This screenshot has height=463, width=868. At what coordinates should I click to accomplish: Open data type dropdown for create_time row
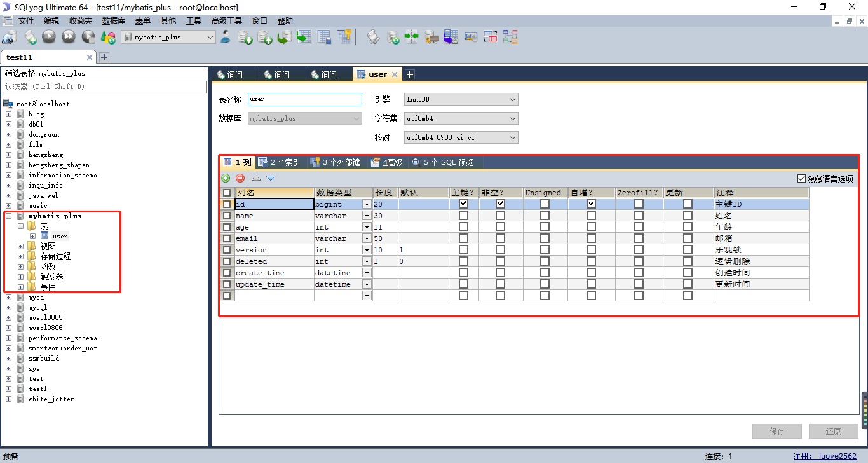tap(367, 273)
